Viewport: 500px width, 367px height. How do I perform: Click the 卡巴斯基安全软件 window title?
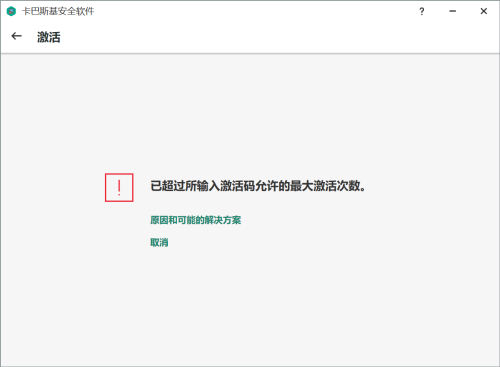pos(58,11)
